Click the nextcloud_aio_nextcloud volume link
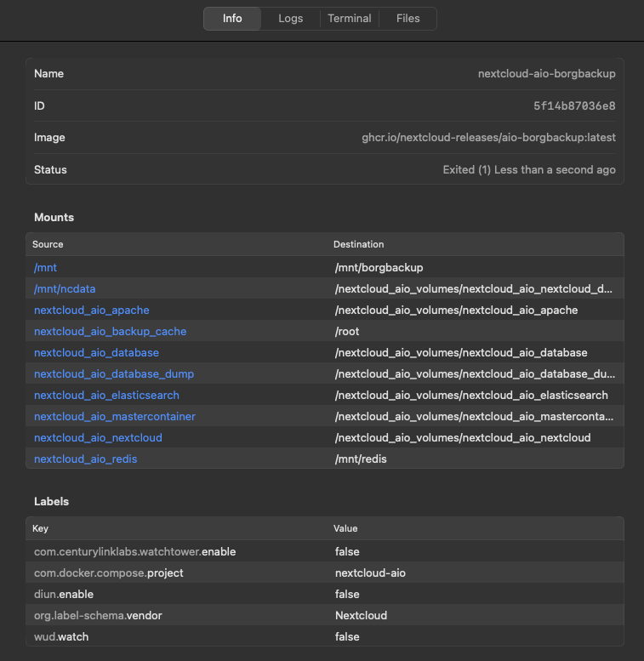The width and height of the screenshot is (644, 661). [x=98, y=438]
